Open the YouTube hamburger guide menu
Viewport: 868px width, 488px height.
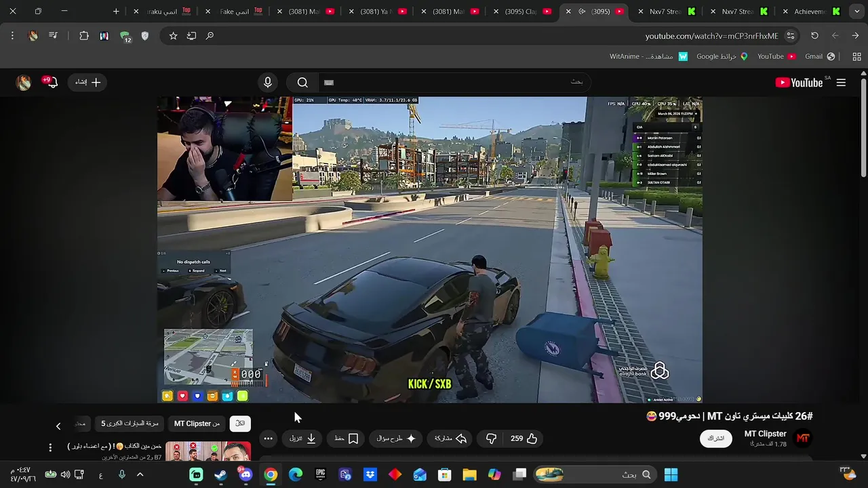[841, 83]
